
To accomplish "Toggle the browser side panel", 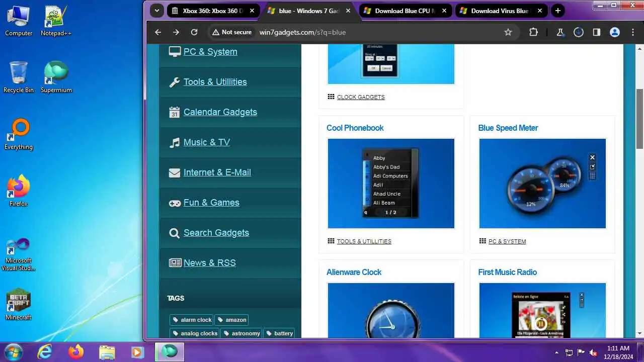I will point(597,32).
